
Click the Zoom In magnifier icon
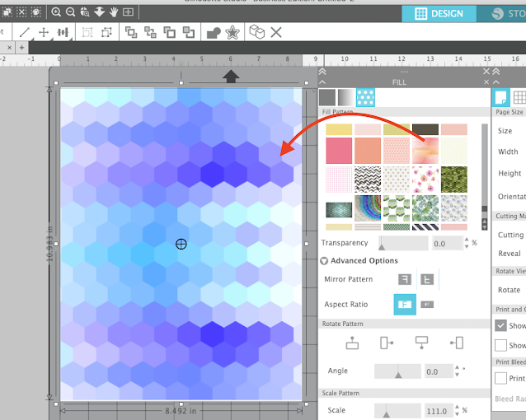[x=56, y=12]
